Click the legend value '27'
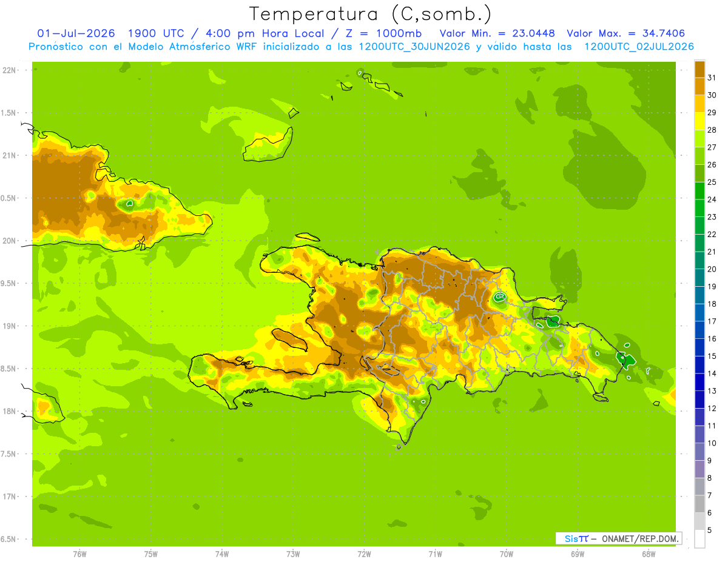The height and width of the screenshot is (562, 728). (712, 147)
